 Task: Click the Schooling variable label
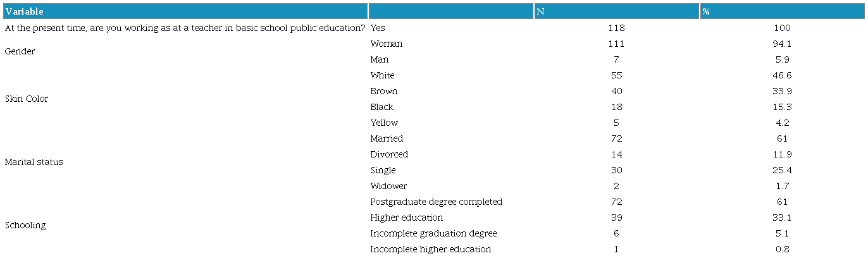[x=25, y=226]
